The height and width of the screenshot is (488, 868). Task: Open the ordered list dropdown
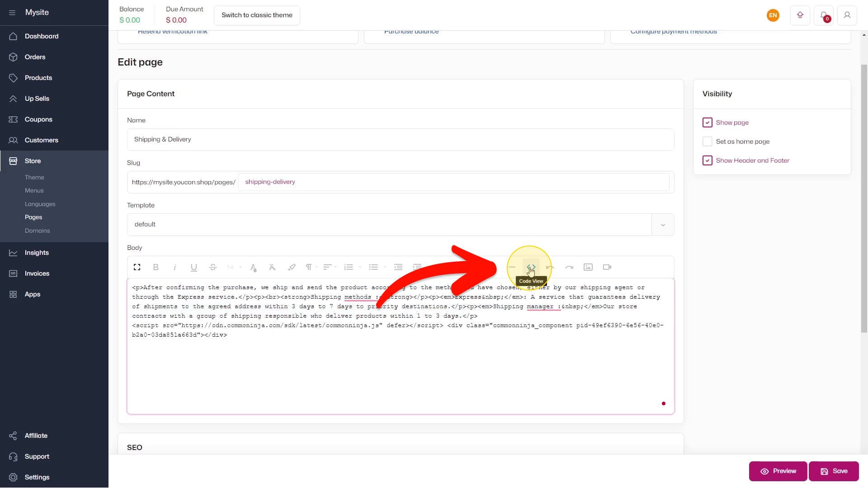tap(352, 267)
